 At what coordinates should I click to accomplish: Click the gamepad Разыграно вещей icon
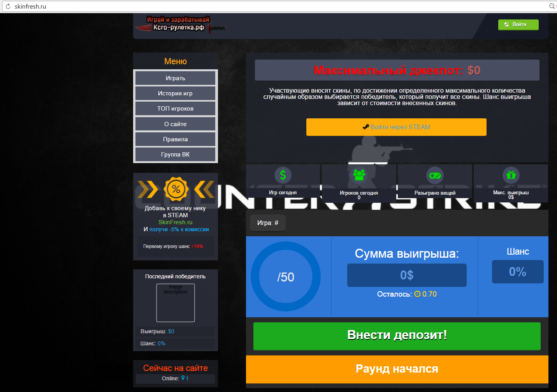435,176
